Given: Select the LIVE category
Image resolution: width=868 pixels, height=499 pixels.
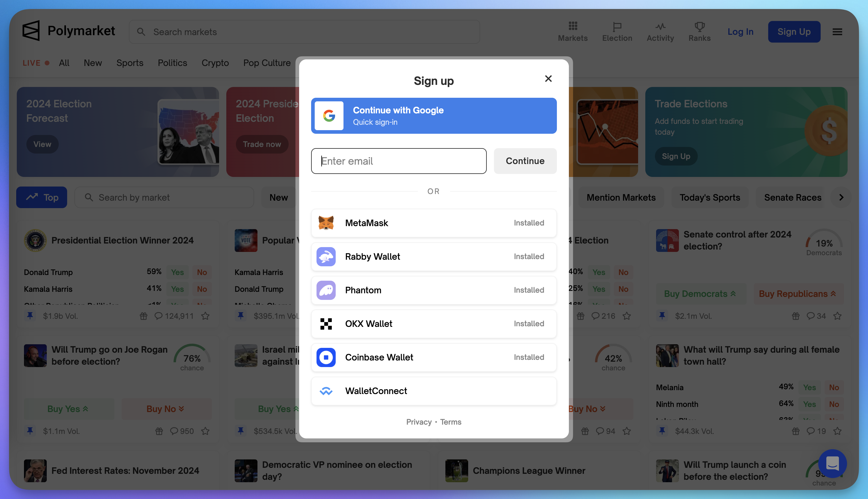Looking at the screenshot, I should click(36, 63).
